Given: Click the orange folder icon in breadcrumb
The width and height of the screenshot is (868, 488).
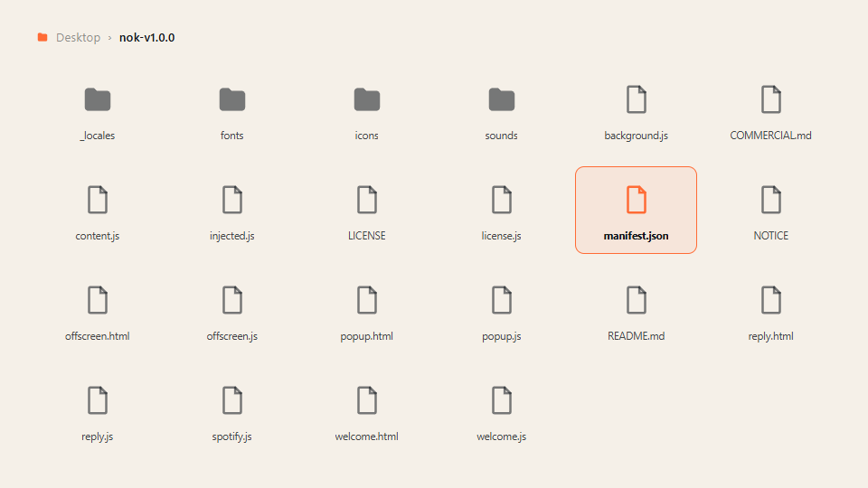Looking at the screenshot, I should pyautogui.click(x=42, y=37).
